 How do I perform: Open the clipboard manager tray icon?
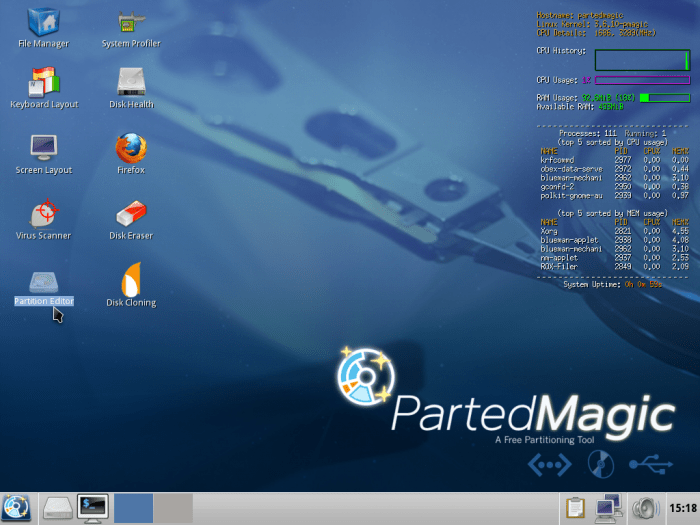[x=575, y=508]
